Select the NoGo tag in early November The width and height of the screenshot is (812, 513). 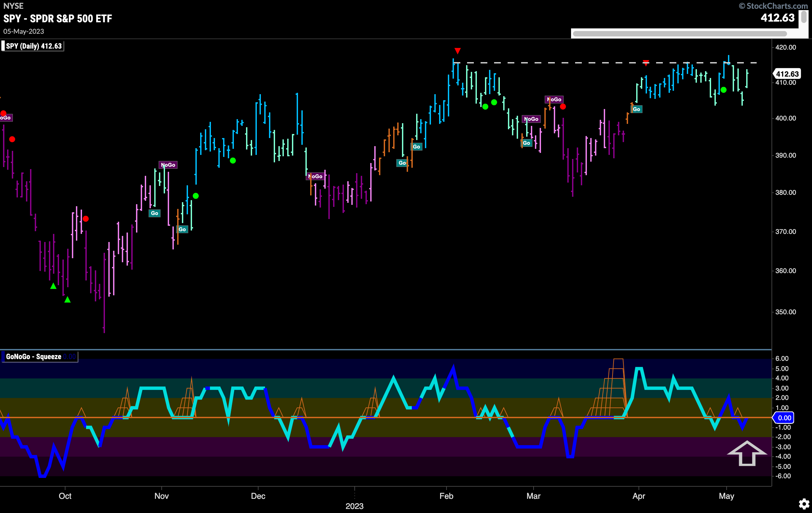(168, 165)
